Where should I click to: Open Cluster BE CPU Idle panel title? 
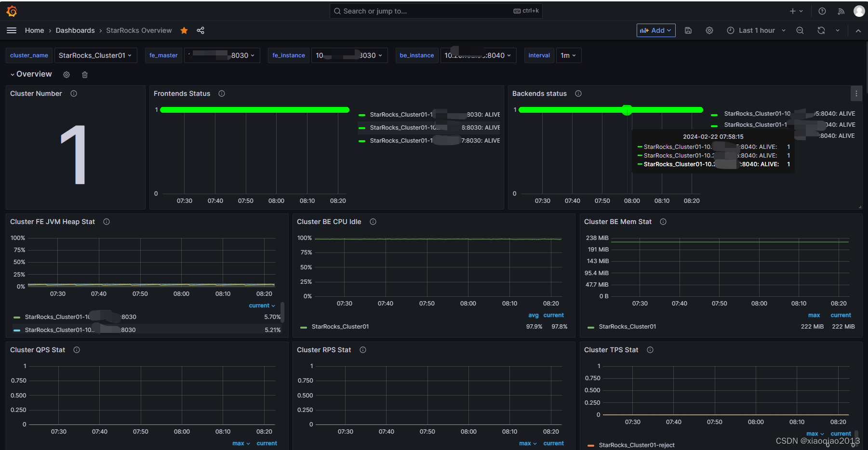(329, 222)
